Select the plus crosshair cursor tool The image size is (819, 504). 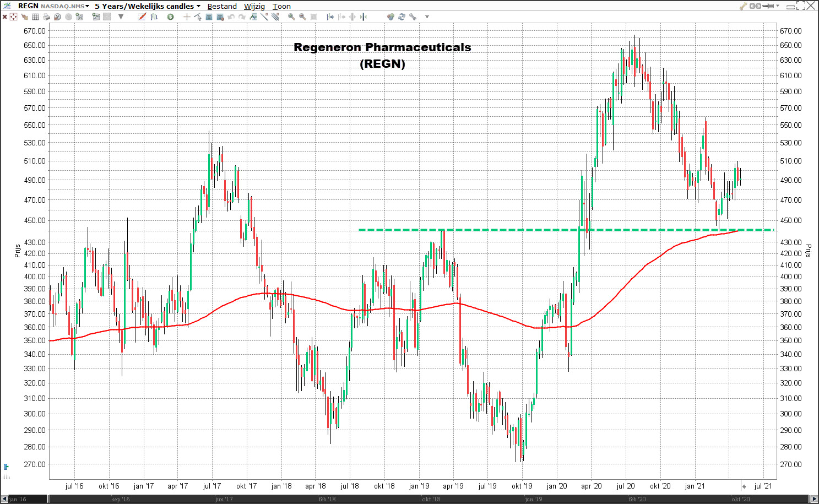tap(187, 17)
